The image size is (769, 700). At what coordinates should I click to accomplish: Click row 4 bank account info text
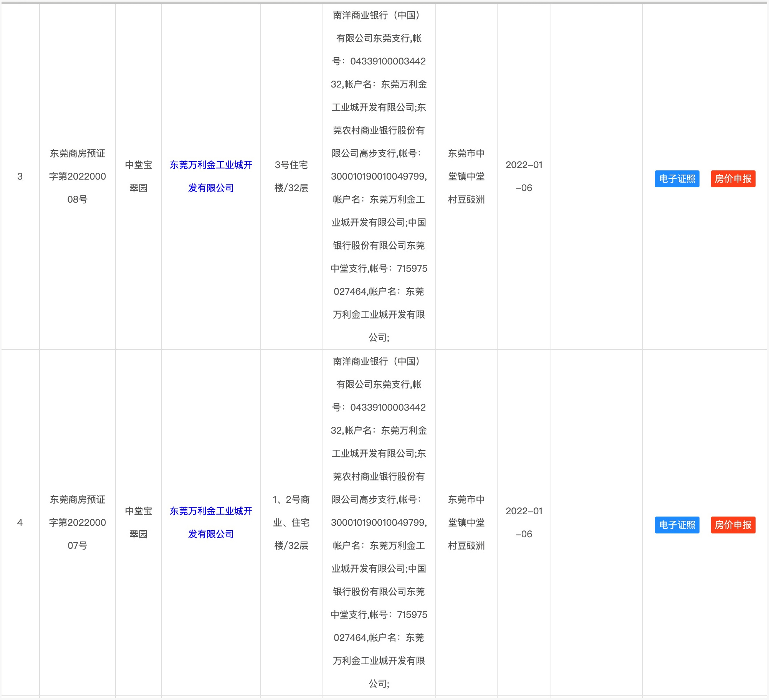pos(379,523)
